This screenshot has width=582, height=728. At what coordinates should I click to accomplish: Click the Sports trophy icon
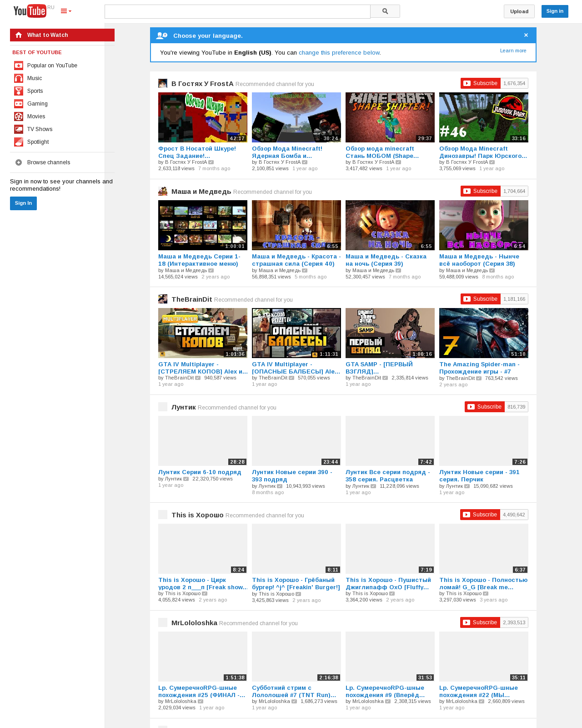pos(19,91)
